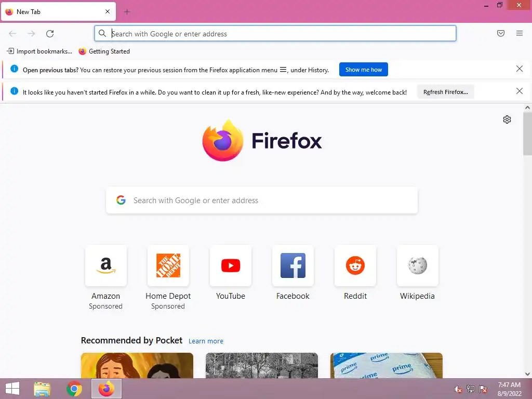This screenshot has width=532, height=399.
Task: Open the Pocket story with illustrated faces
Action: [x=137, y=365]
